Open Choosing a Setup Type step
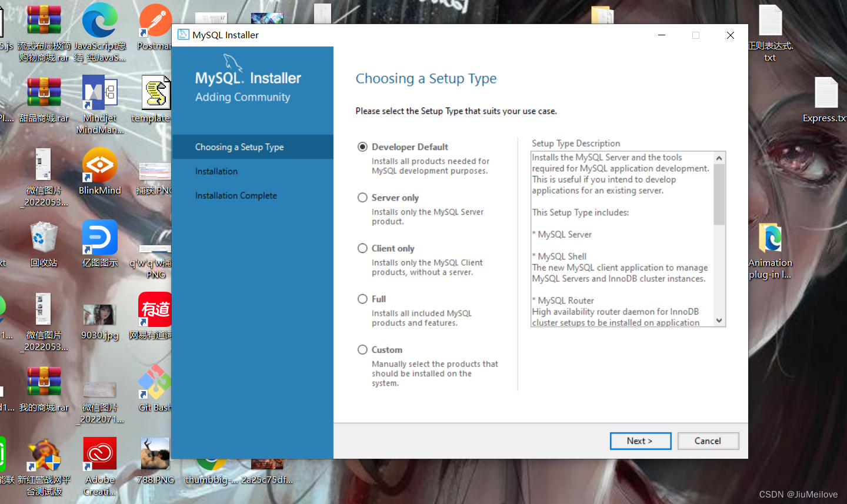The image size is (847, 504). [253, 147]
